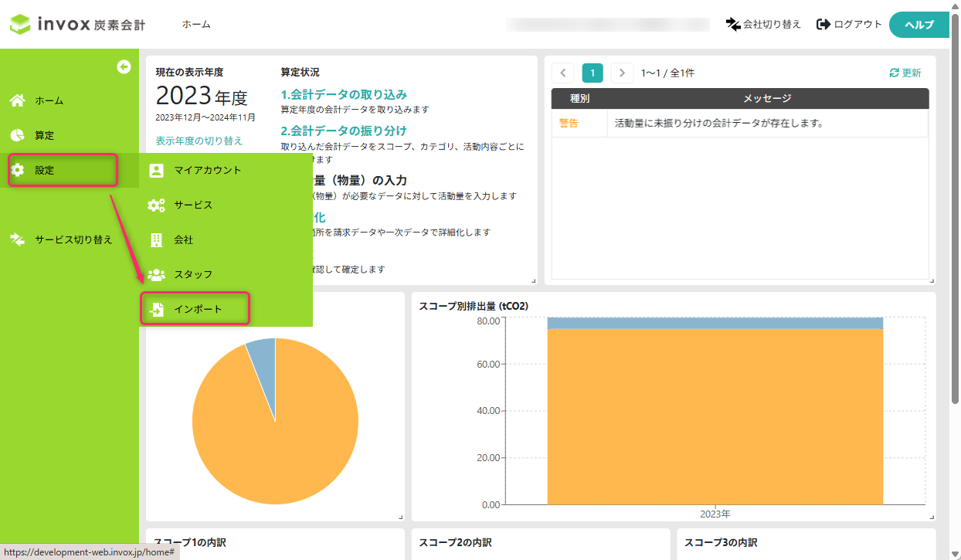Collapse the sidebar with the arrow icon
The image size is (961, 560).
pyautogui.click(x=124, y=67)
